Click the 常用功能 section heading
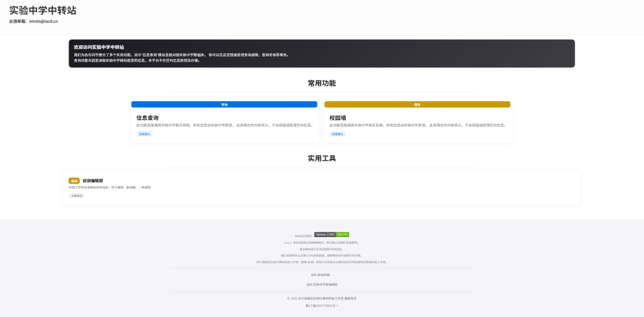 click(321, 83)
